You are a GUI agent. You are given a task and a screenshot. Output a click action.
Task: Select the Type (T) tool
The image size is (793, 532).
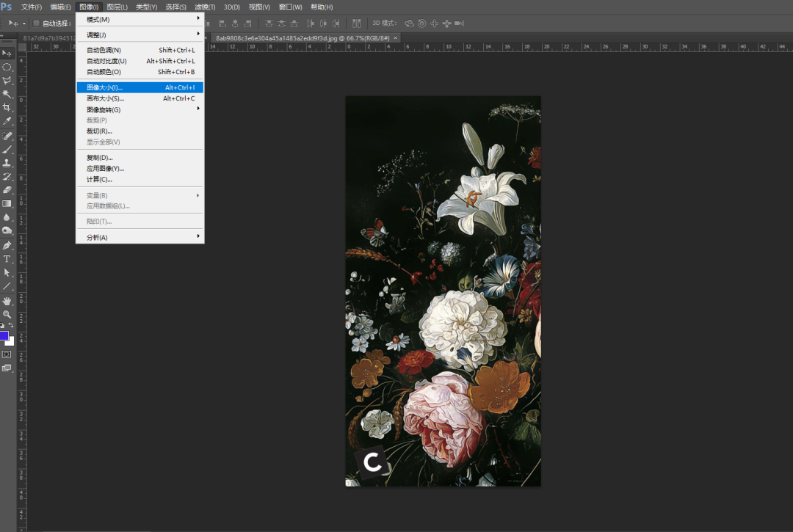(x=7, y=259)
